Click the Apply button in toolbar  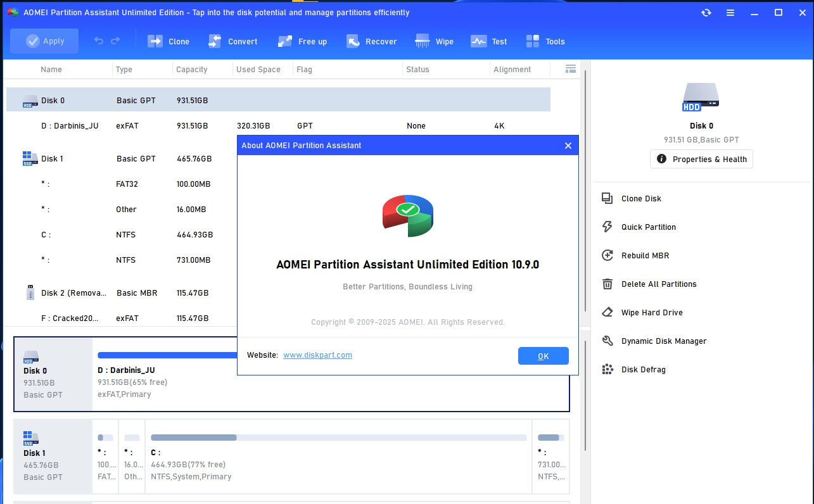pyautogui.click(x=44, y=41)
